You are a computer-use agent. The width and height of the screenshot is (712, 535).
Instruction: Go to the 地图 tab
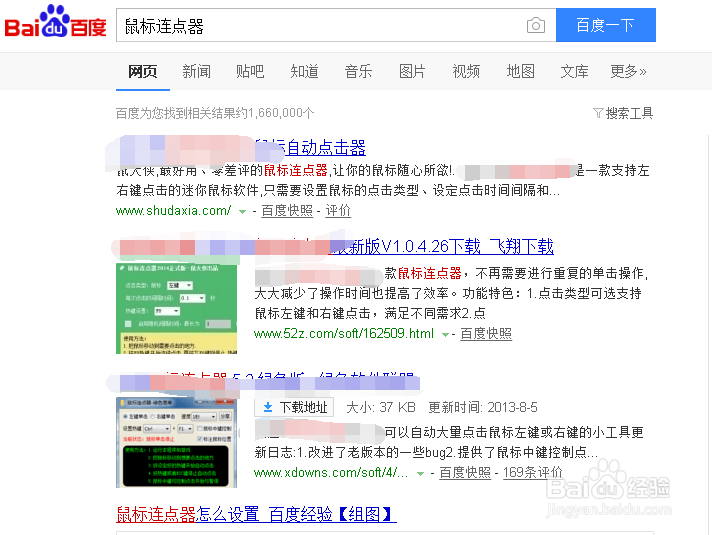[520, 71]
